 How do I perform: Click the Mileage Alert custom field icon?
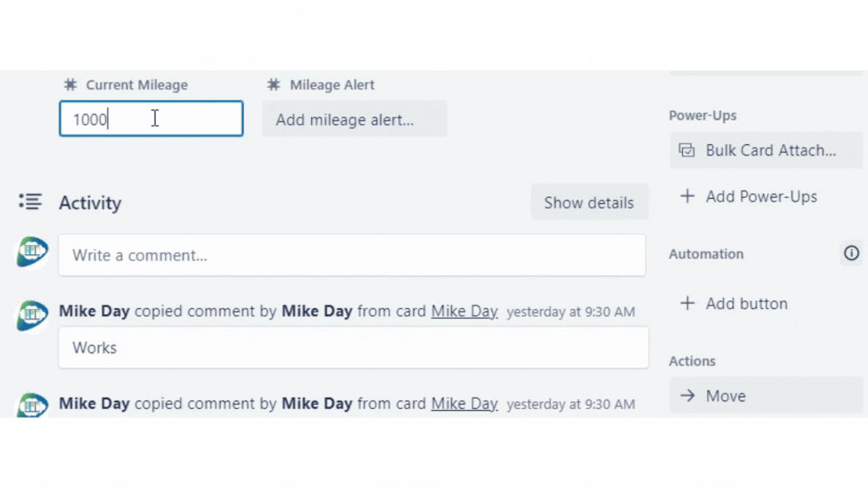(274, 84)
